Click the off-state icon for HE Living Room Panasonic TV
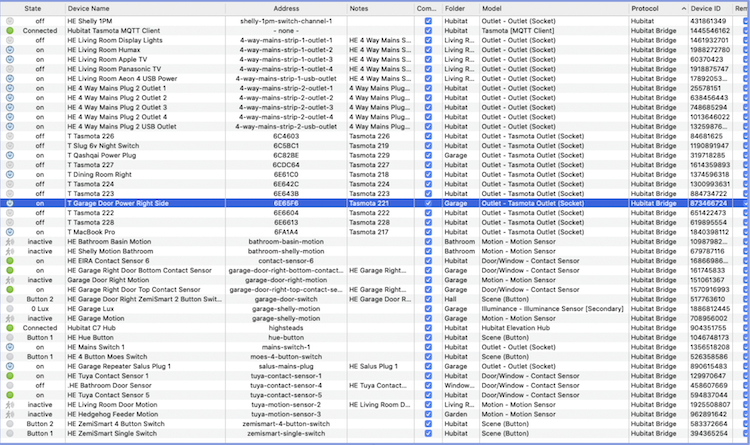 pyautogui.click(x=10, y=69)
